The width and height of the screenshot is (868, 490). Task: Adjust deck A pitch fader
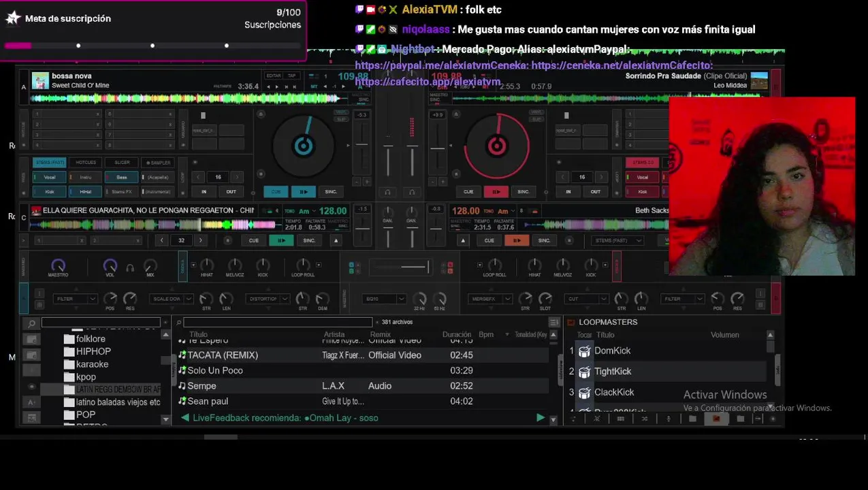click(x=362, y=144)
